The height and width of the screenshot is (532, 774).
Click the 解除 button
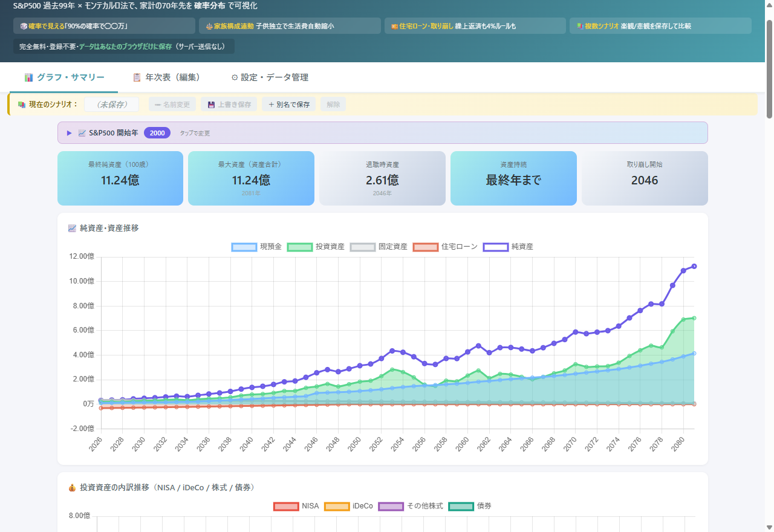(333, 105)
